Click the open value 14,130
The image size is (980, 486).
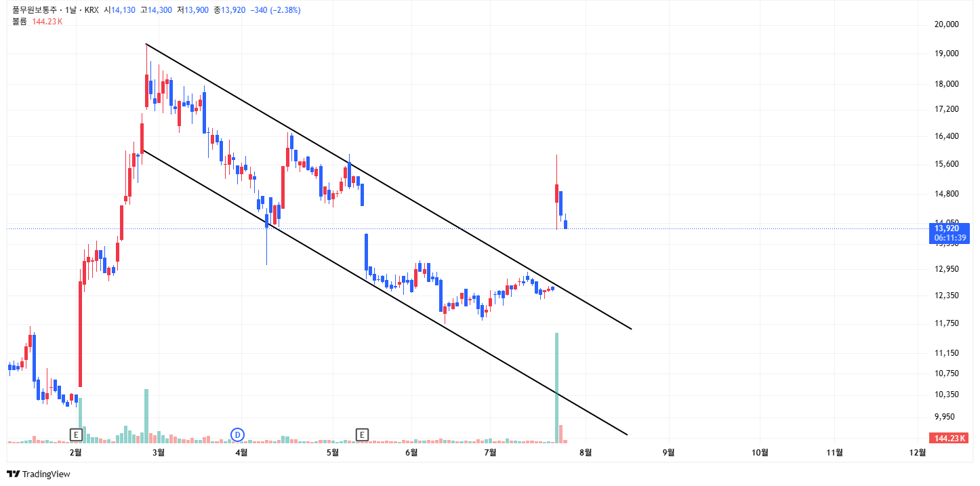tap(123, 10)
